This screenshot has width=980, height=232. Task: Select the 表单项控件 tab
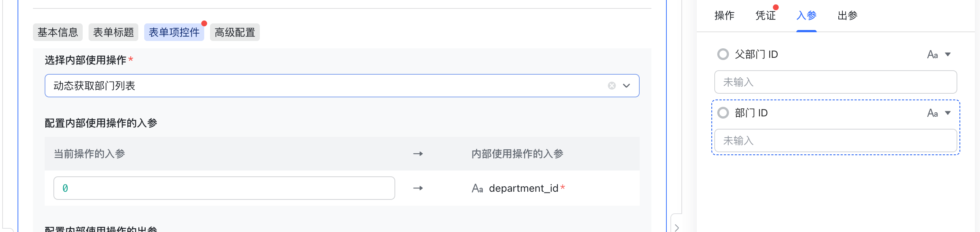tap(174, 32)
